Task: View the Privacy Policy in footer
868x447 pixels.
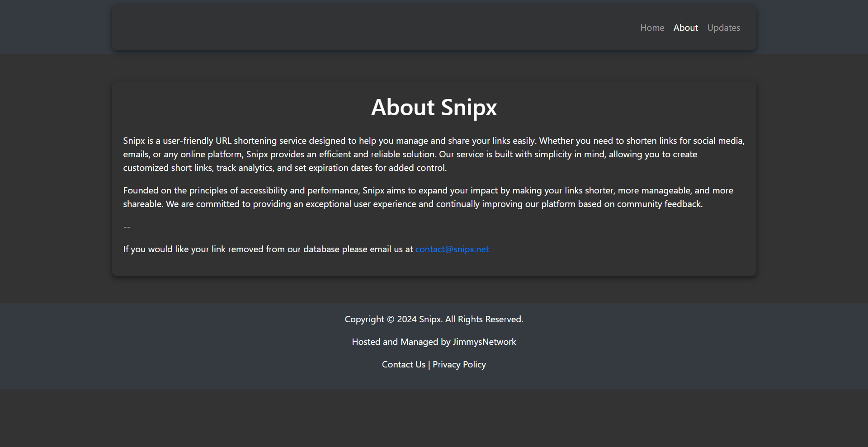Action: 459,364
